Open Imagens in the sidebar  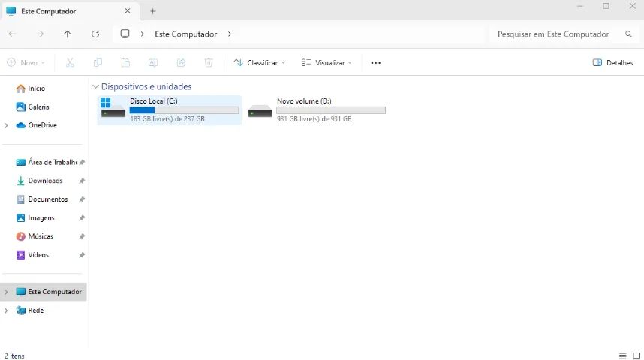41,217
